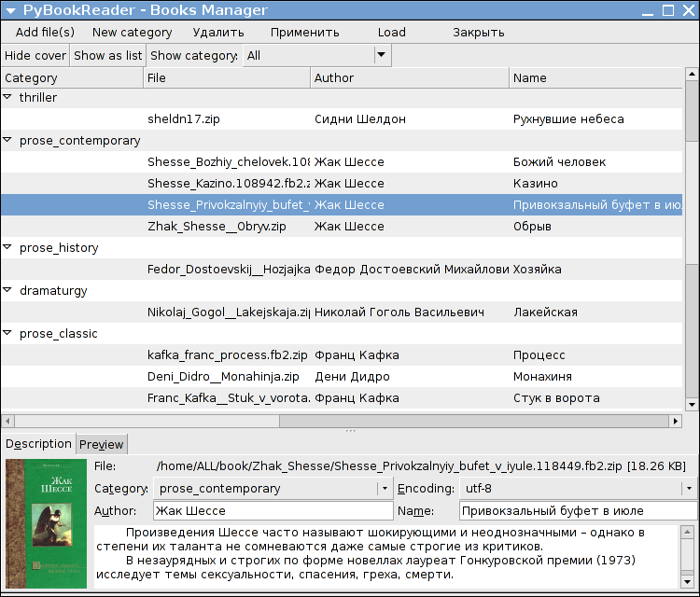Collapse the prose_contemporary category
This screenshot has height=597, width=700.
(7, 140)
